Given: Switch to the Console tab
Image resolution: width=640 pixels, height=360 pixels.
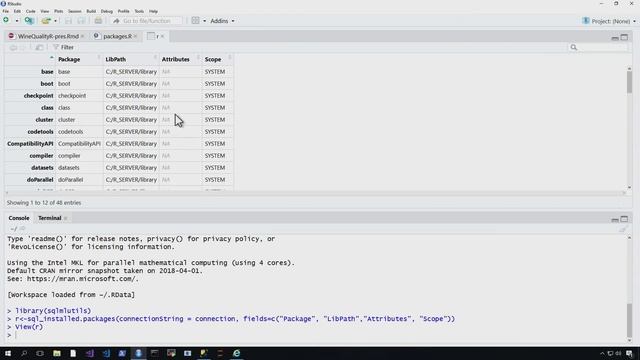Looking at the screenshot, I should (x=19, y=218).
